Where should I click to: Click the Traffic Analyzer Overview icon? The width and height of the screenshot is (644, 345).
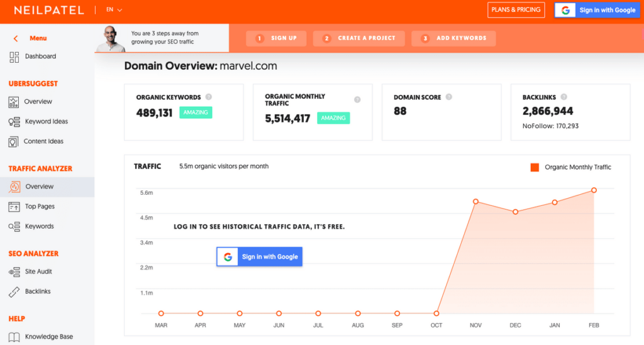[x=14, y=187]
